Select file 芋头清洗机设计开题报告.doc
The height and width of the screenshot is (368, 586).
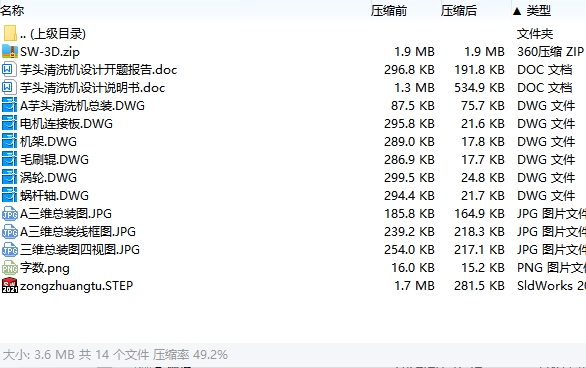pyautogui.click(x=98, y=69)
